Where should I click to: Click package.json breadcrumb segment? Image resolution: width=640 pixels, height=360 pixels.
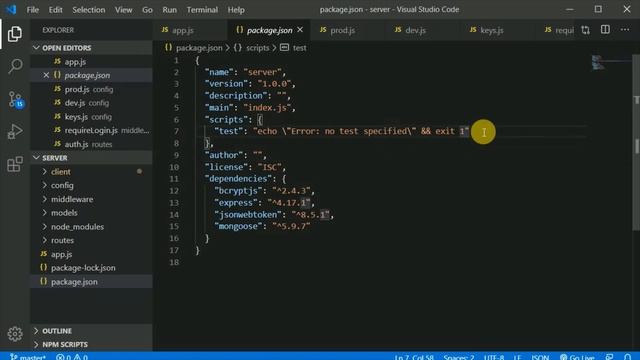(x=193, y=48)
